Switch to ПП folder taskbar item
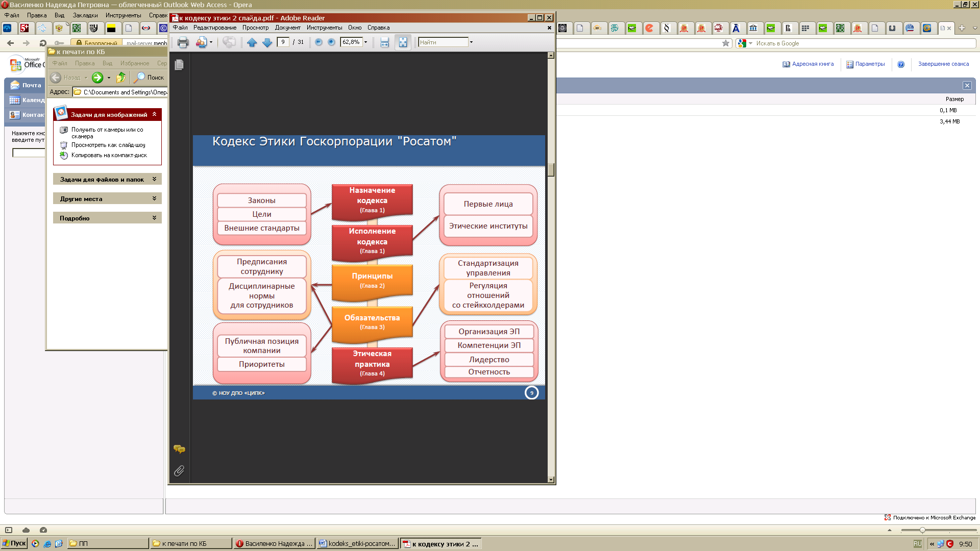 tap(108, 543)
